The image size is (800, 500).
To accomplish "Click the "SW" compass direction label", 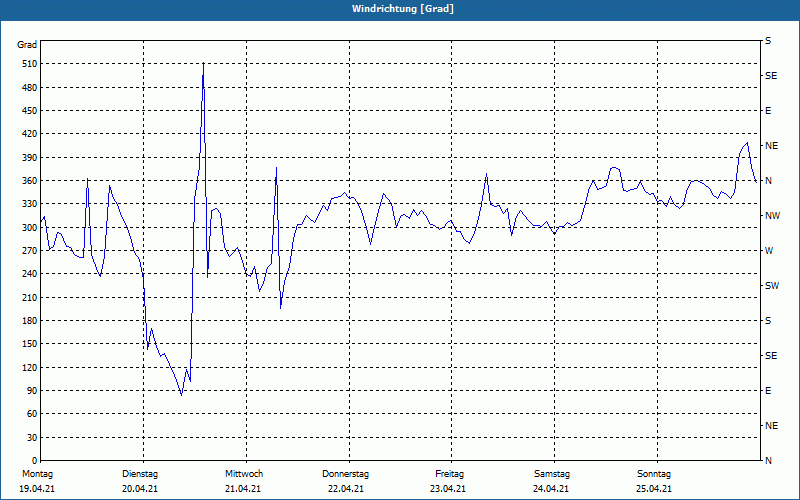I will (772, 286).
